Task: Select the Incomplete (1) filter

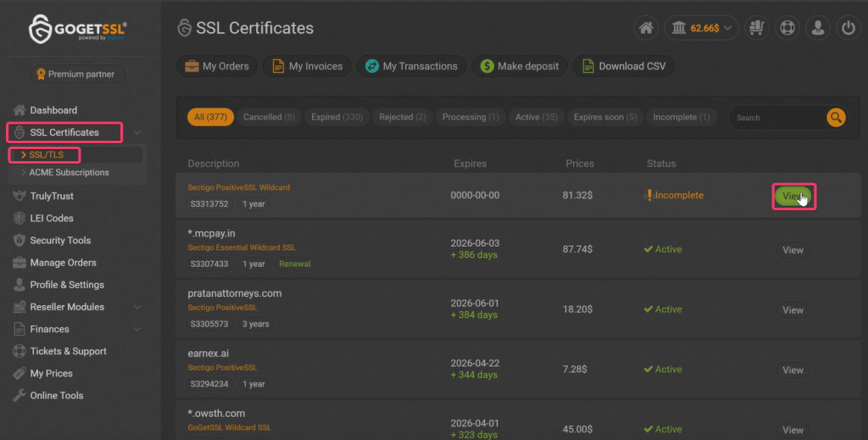Action: tap(681, 117)
